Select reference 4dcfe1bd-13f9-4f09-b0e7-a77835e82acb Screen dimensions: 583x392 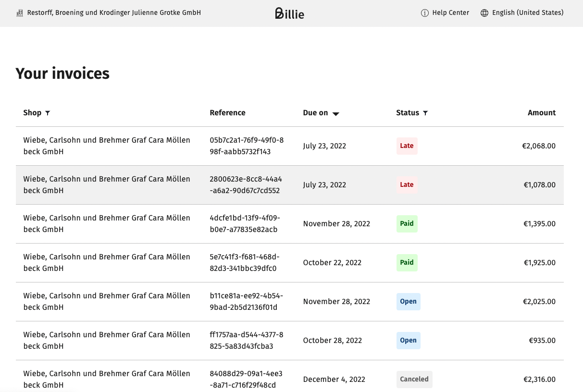245,224
